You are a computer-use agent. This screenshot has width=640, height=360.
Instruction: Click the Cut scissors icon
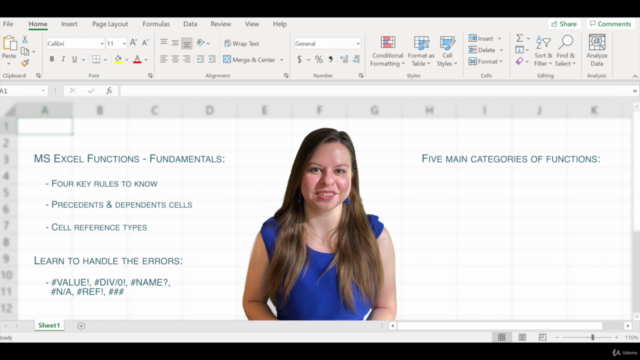(x=25, y=39)
